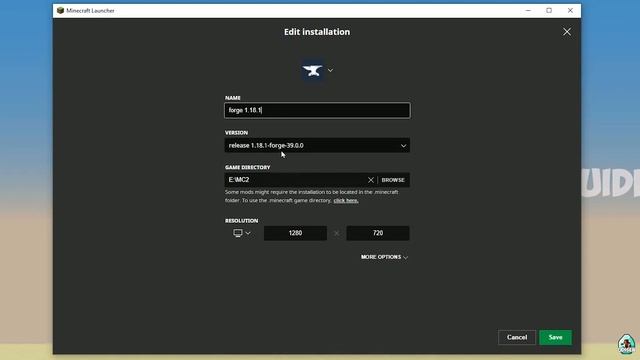The height and width of the screenshot is (360, 640).
Task: Maximize the Minecraft Launcher window
Action: point(549,11)
